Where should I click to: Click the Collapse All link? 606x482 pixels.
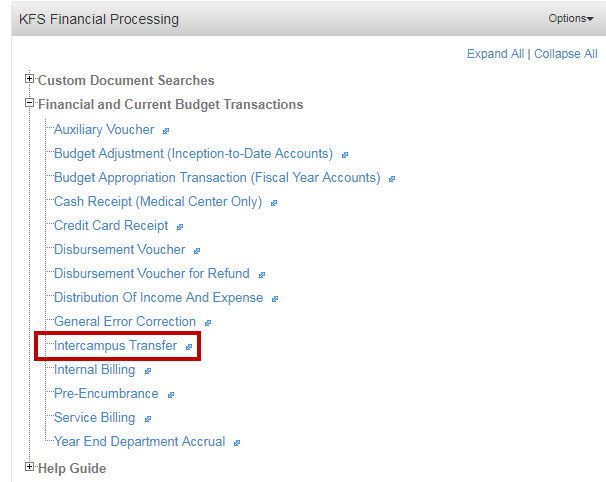566,54
